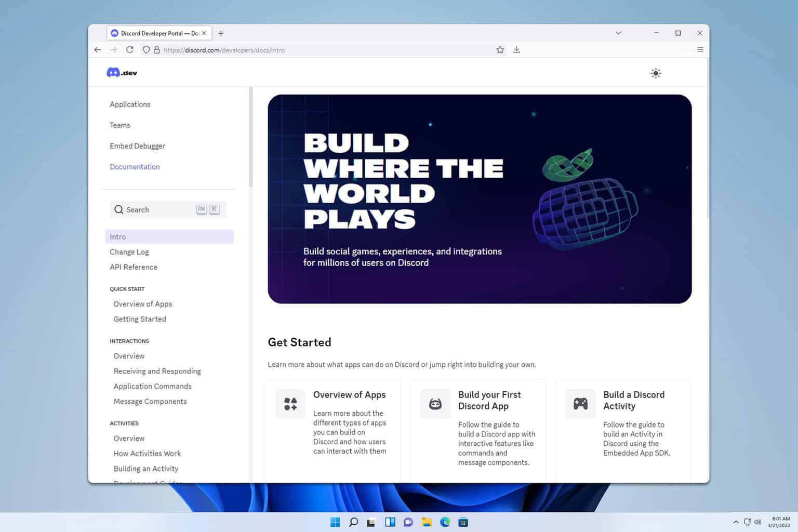Image resolution: width=798 pixels, height=532 pixels.
Task: Bookmark this page with star icon
Action: [x=500, y=50]
